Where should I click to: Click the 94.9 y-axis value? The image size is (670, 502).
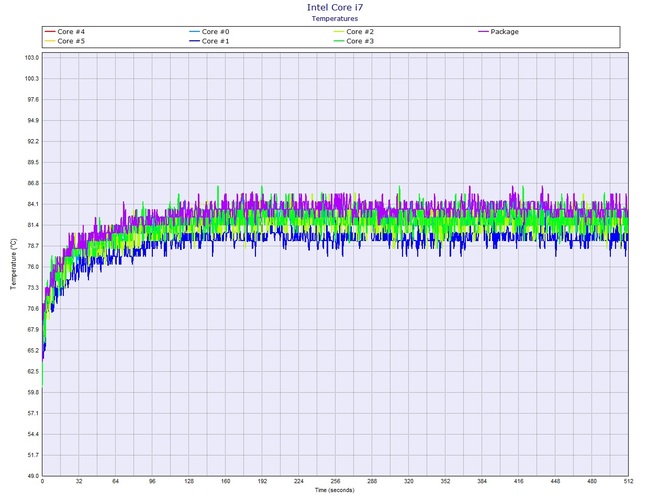[x=33, y=120]
